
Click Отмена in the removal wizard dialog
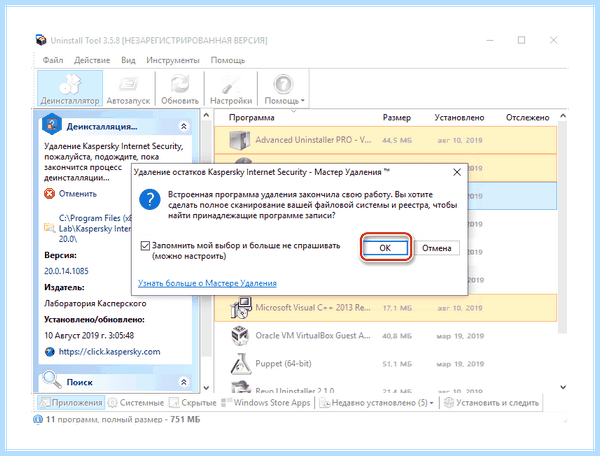pos(437,248)
